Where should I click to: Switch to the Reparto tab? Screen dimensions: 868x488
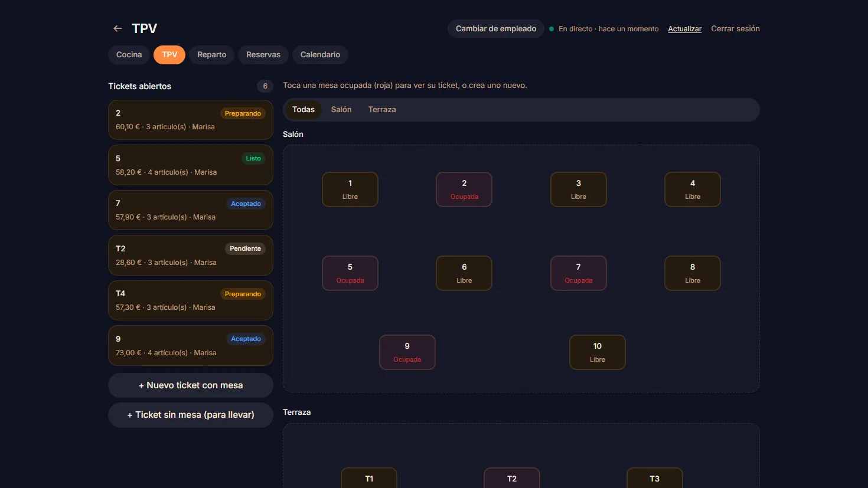[212, 55]
